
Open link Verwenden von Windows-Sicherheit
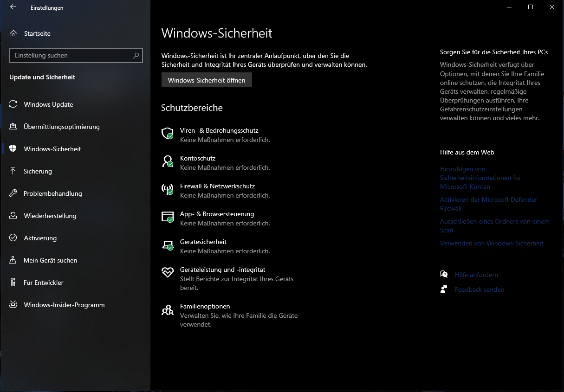pos(492,243)
